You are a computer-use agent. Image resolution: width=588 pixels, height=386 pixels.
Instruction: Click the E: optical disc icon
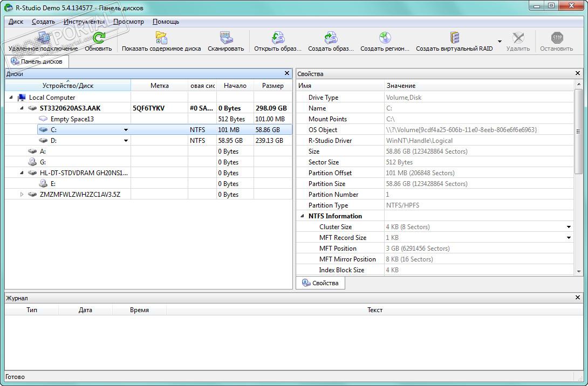coord(43,184)
